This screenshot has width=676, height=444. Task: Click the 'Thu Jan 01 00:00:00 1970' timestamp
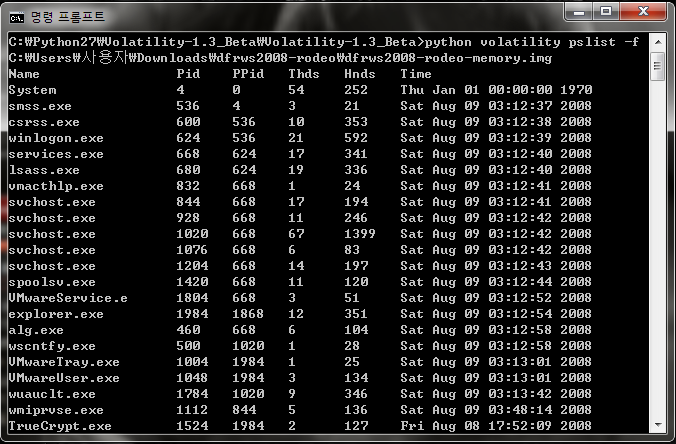(496, 90)
